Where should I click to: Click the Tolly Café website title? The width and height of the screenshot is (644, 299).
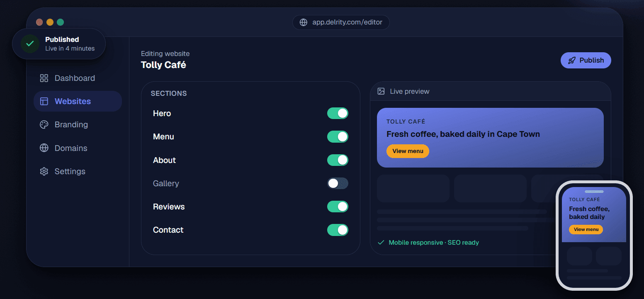pos(163,65)
